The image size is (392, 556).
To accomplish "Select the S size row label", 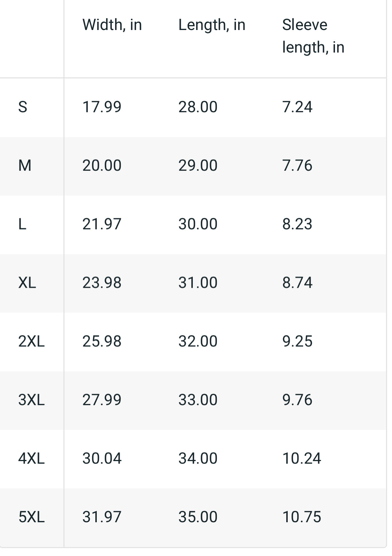I will click(x=23, y=107).
